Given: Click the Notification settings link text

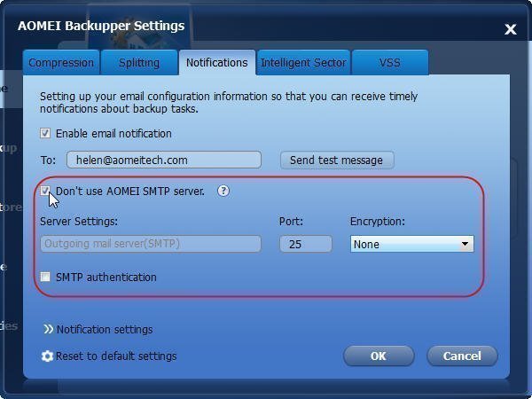Looking at the screenshot, I should 105,330.
